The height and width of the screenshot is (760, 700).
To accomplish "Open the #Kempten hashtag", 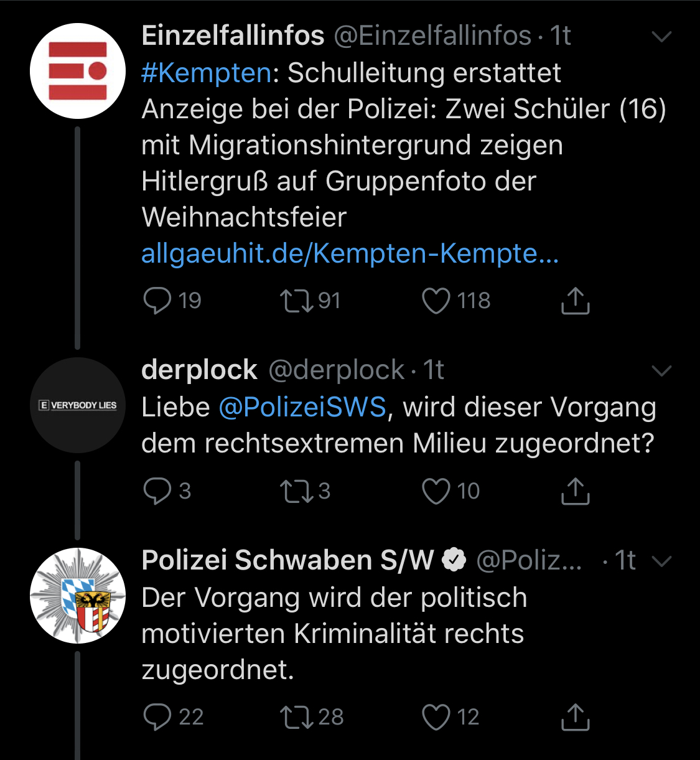I will [207, 73].
